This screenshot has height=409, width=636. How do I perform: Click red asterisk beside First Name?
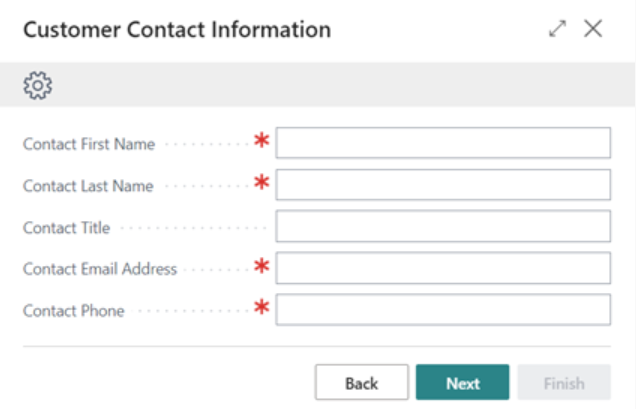pos(262,142)
